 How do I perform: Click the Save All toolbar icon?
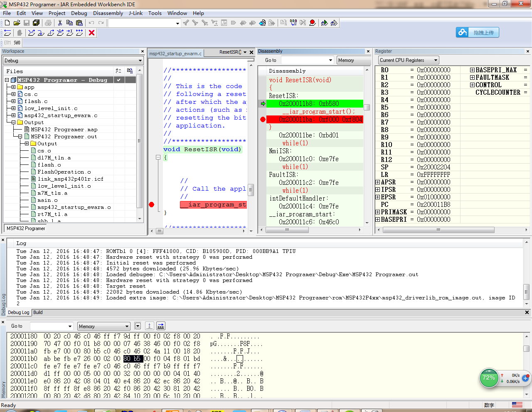tap(36, 23)
